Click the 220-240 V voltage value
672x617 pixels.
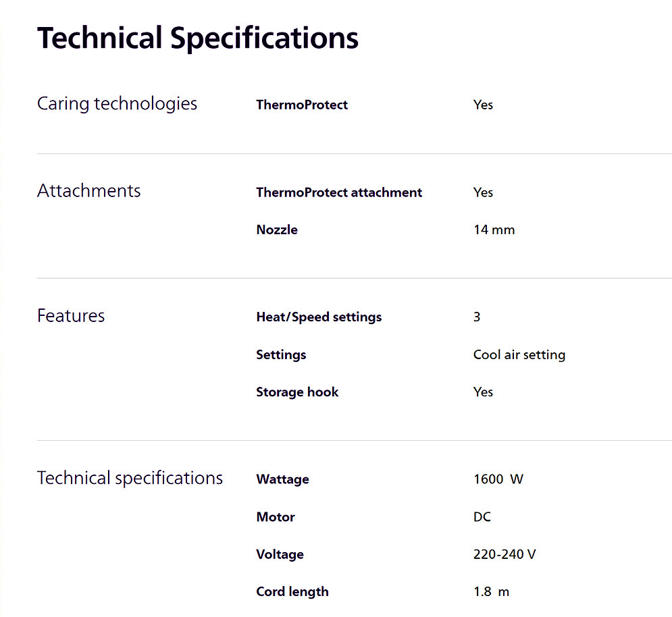click(x=505, y=554)
